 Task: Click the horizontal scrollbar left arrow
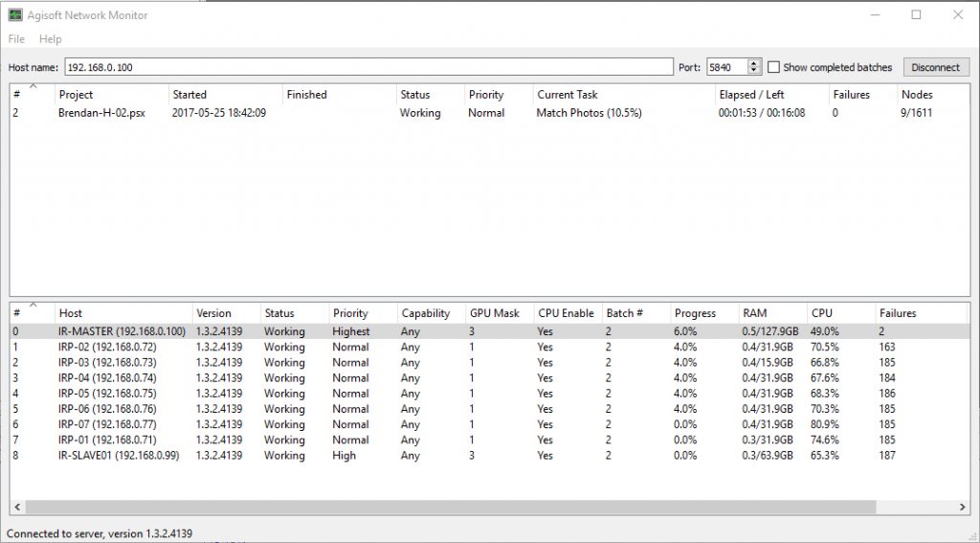pos(17,507)
